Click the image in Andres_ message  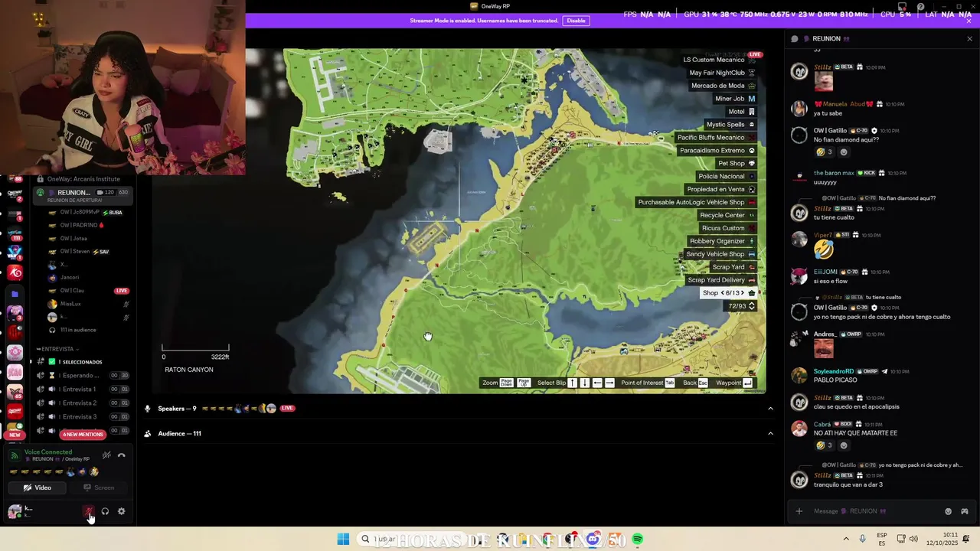click(823, 348)
